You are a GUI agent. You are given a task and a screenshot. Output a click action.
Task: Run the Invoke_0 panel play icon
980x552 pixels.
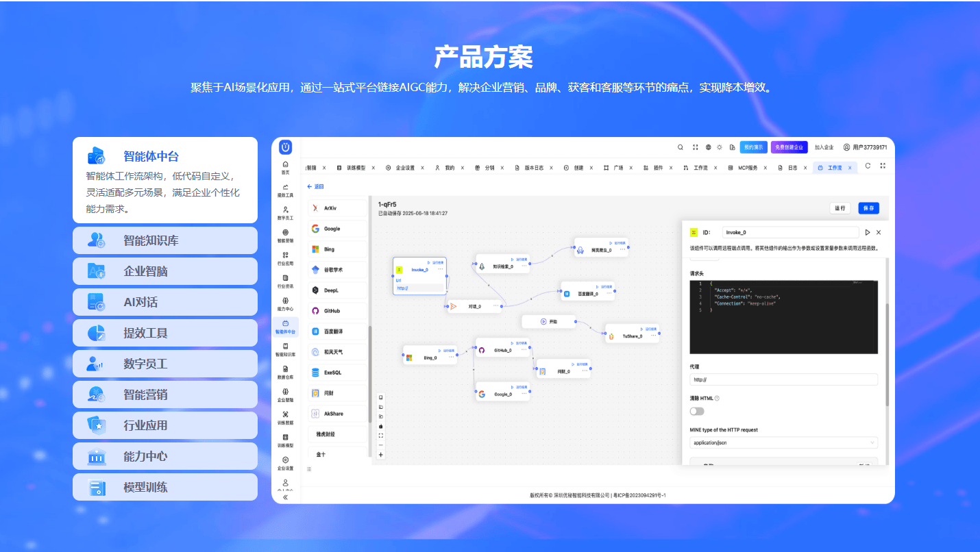[868, 233]
